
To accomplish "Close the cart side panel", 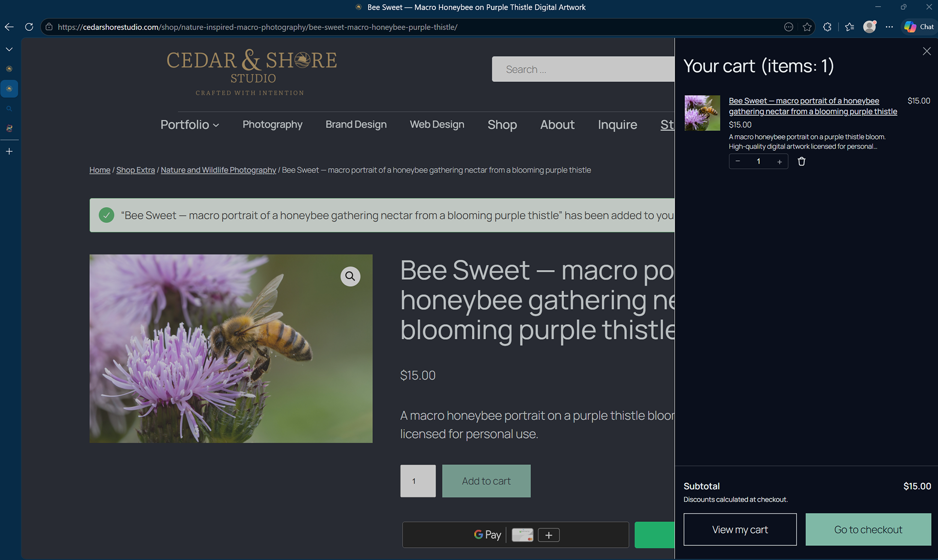I will pyautogui.click(x=927, y=51).
